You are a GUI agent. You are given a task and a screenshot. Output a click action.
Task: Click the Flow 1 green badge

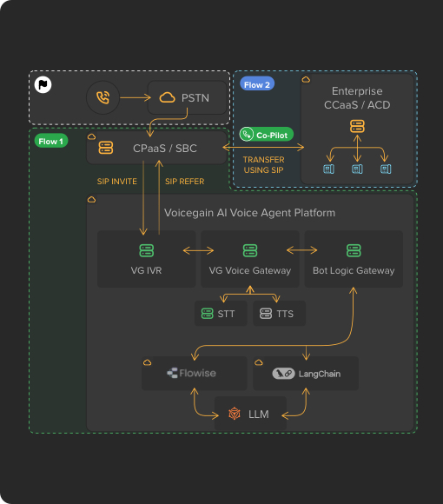pyautogui.click(x=51, y=141)
